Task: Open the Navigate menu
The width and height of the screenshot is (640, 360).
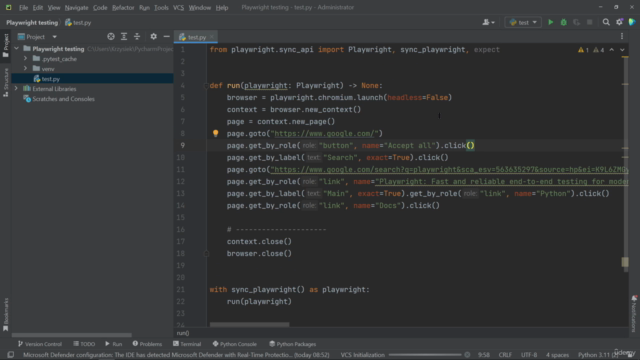Action: [x=76, y=7]
